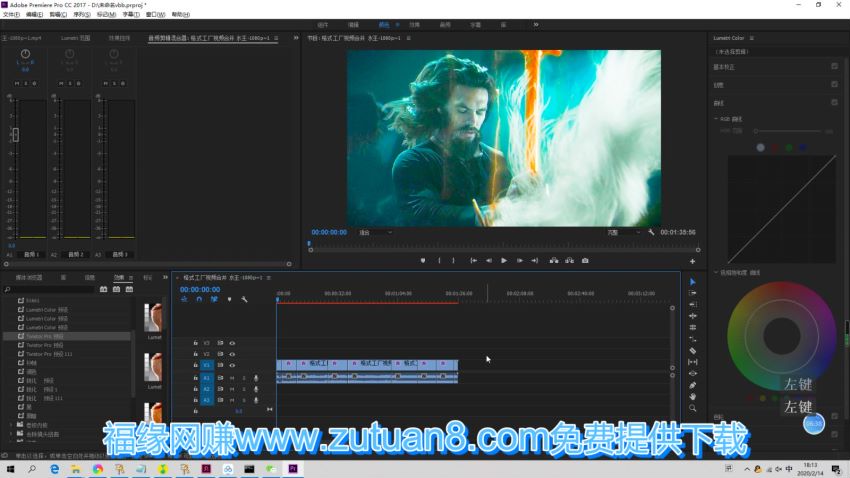
Task: Collapse the RGB Curves section
Action: pyautogui.click(x=716, y=119)
